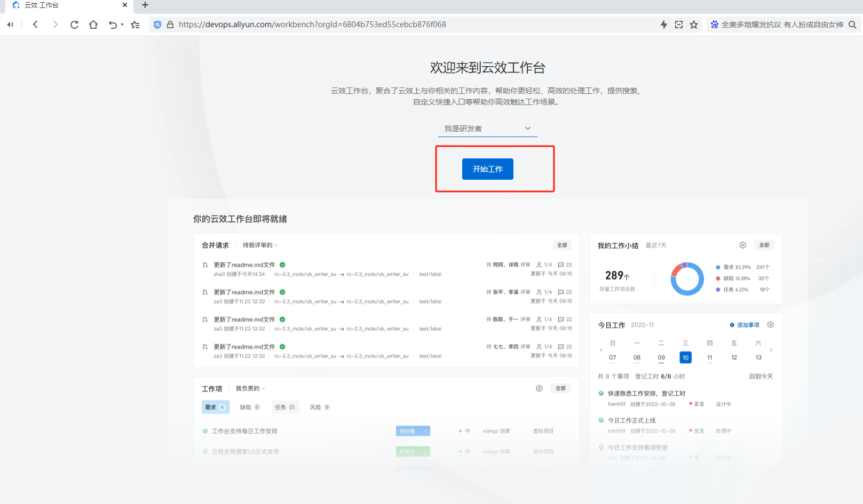Click the icon before 快速熟悉工作安排
The image size is (863, 504).
[x=601, y=394]
